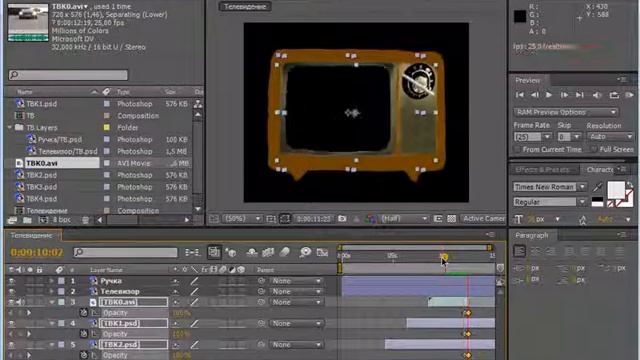Open the Half resolution dropdown in viewer
The height and width of the screenshot is (360, 640).
pyautogui.click(x=403, y=219)
